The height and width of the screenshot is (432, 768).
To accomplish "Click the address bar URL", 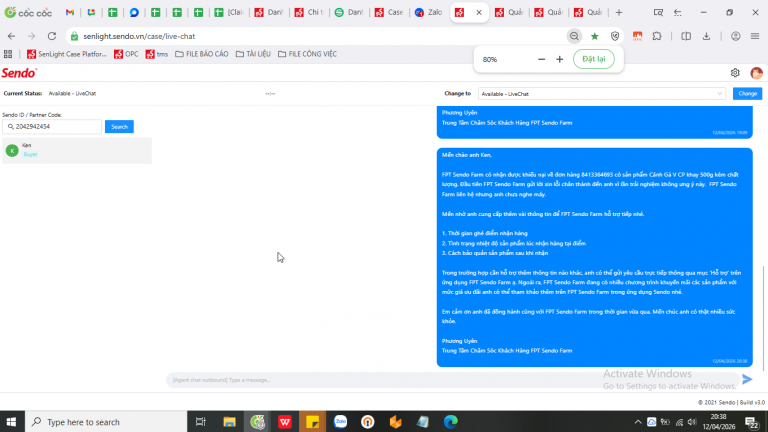I will coord(139,36).
